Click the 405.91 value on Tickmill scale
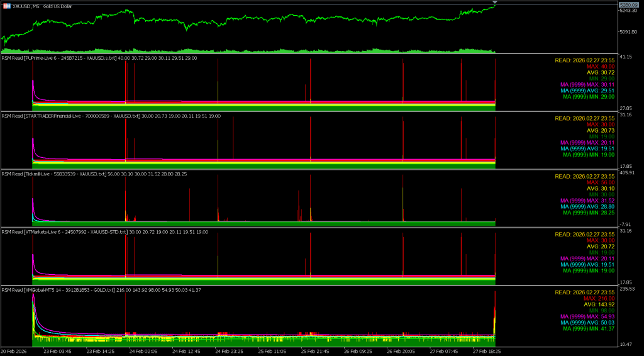Screen dimensions: 644x356 pos(629,172)
